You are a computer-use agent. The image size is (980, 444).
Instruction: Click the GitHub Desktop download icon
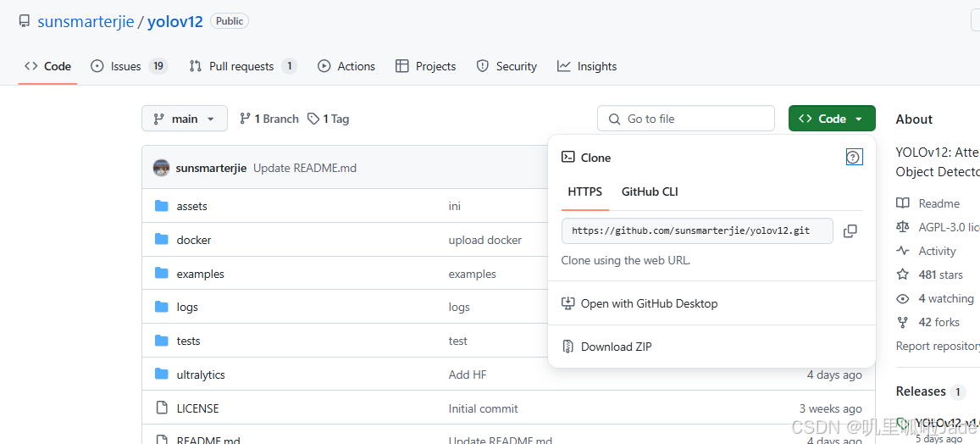[x=568, y=304]
